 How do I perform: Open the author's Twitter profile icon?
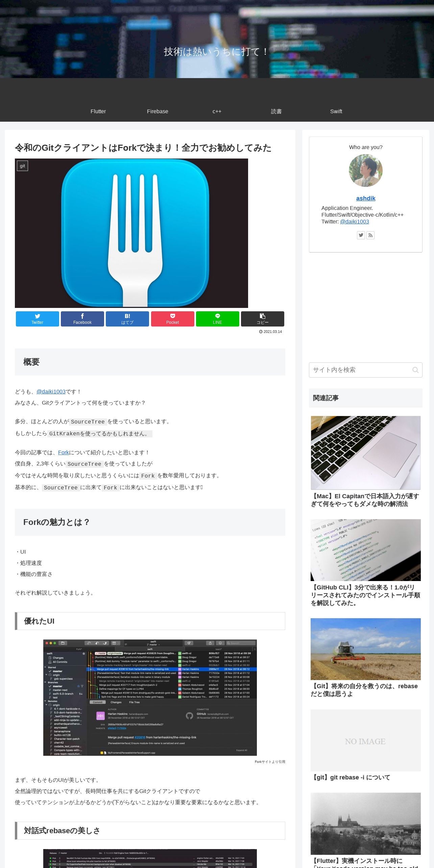point(361,235)
